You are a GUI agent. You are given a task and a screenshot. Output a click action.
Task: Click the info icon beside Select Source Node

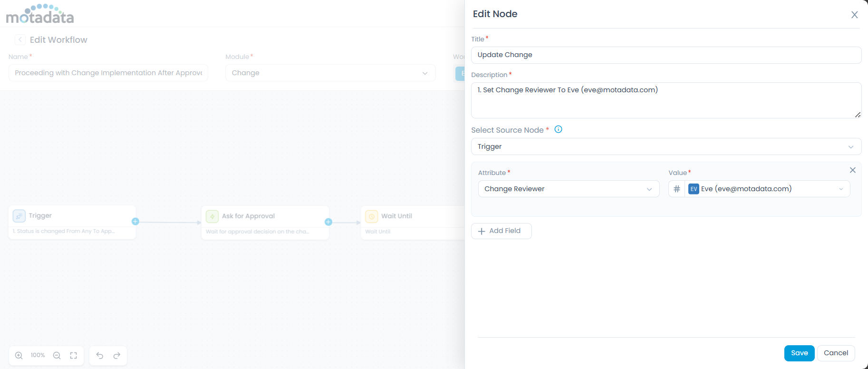click(559, 129)
